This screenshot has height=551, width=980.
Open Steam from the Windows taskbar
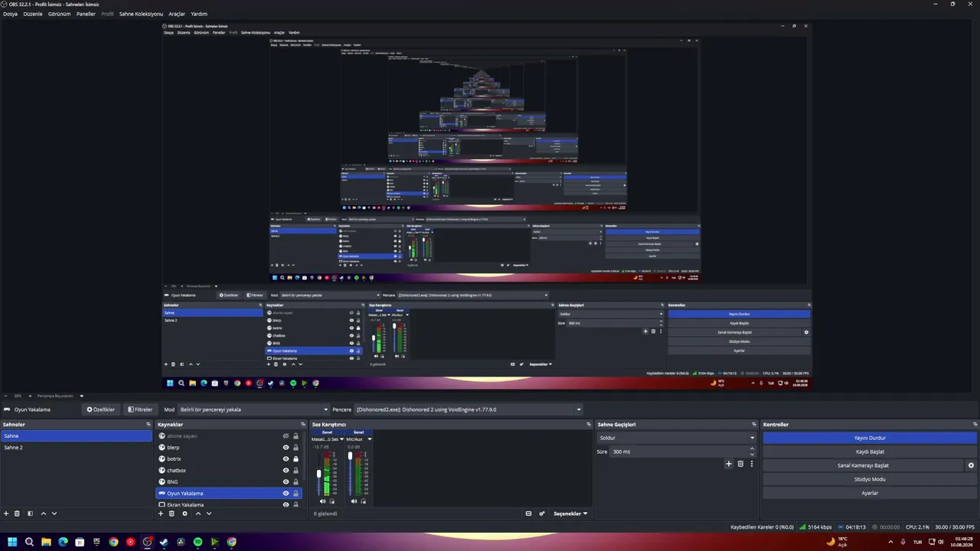[x=164, y=542]
